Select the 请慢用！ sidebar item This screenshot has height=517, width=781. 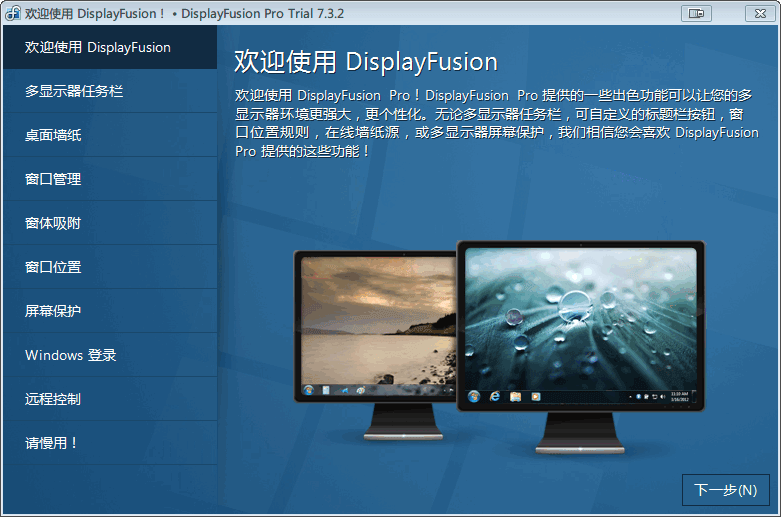(x=109, y=443)
